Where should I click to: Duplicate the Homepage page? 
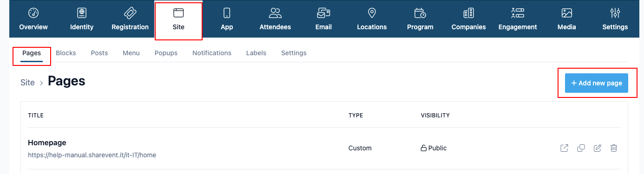pos(581,148)
